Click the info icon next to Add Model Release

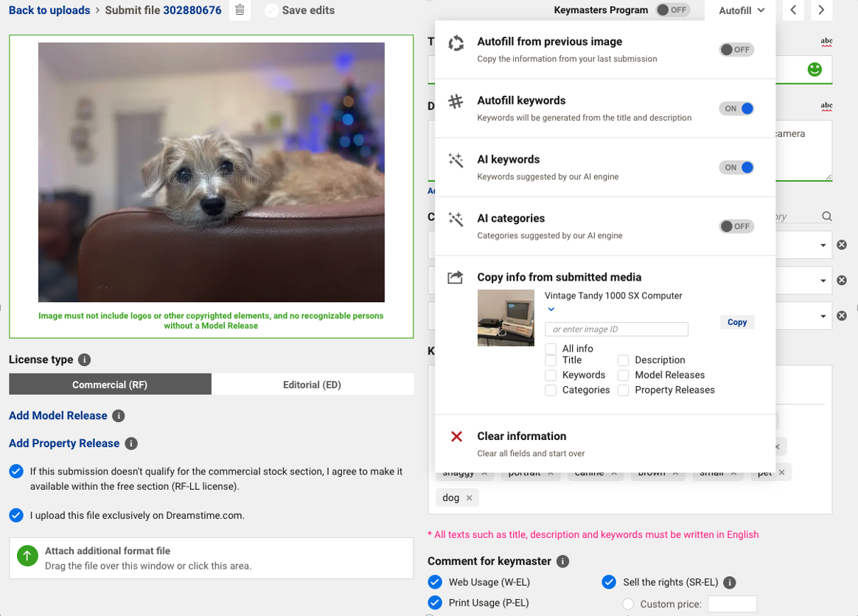119,416
